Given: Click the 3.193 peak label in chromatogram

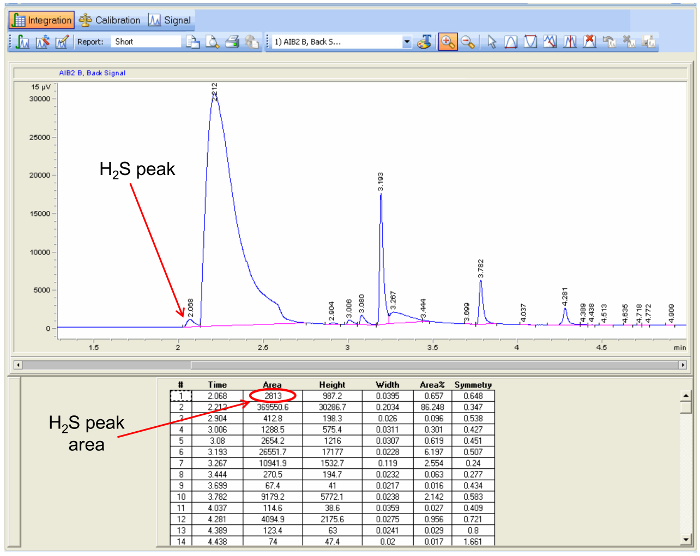Looking at the screenshot, I should click(380, 182).
